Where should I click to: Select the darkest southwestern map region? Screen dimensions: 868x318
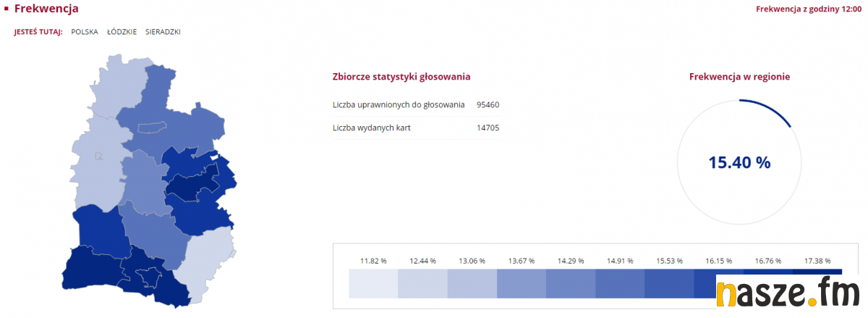pos(92,272)
